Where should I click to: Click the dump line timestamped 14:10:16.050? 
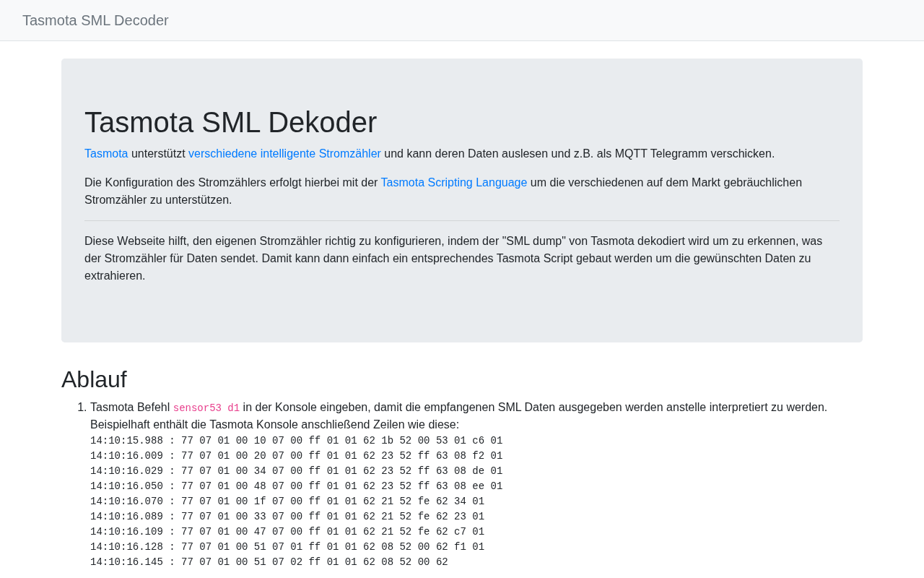297,486
